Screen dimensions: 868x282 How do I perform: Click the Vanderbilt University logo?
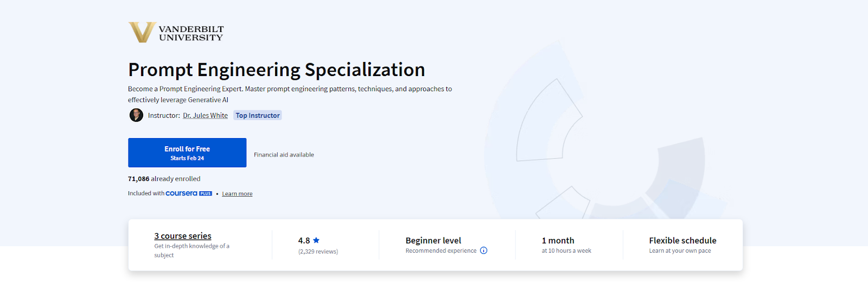coord(176,33)
